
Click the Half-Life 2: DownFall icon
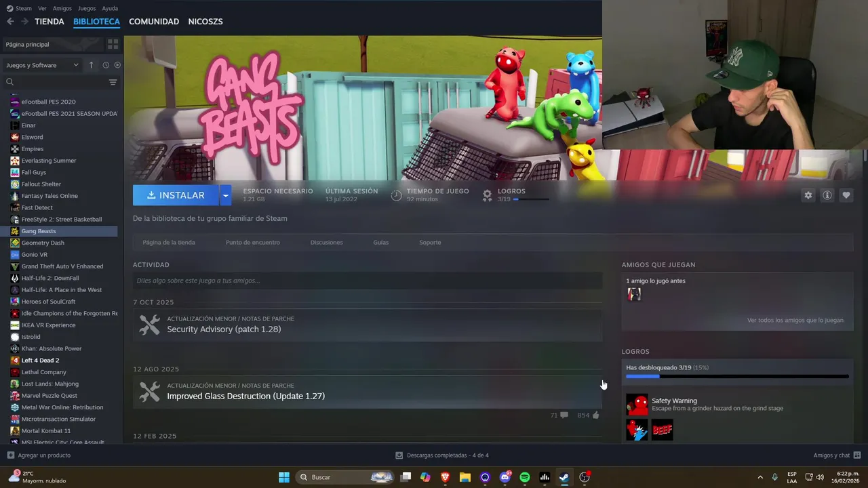click(x=15, y=278)
